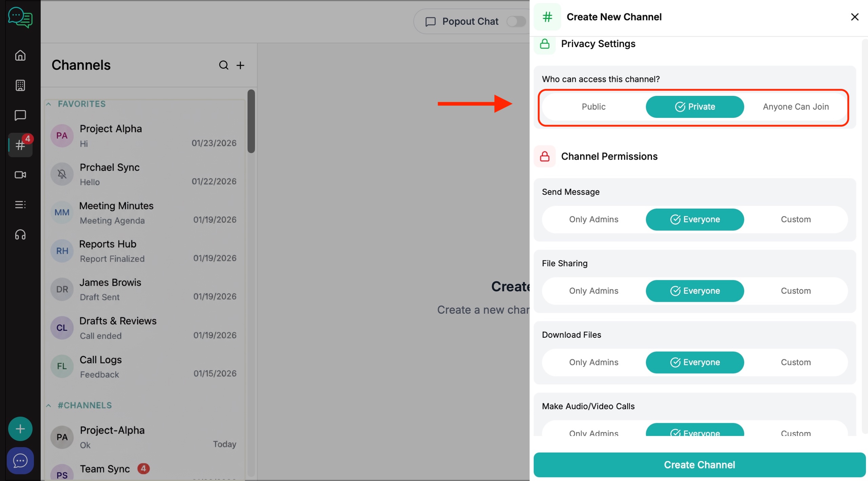Open the video meetings camera icon
This screenshot has height=481, width=868.
tap(20, 175)
